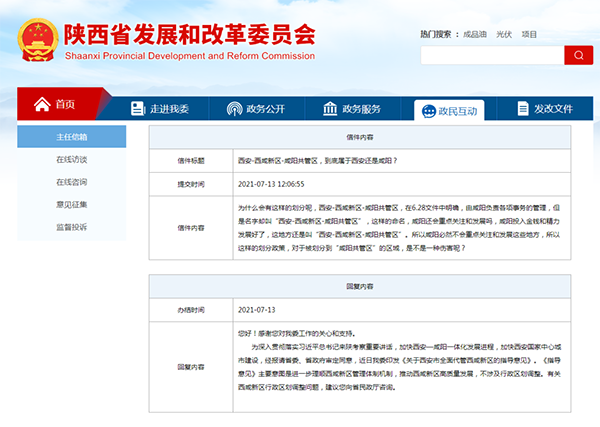Select 主任信箱 in the sidebar

tap(71, 137)
